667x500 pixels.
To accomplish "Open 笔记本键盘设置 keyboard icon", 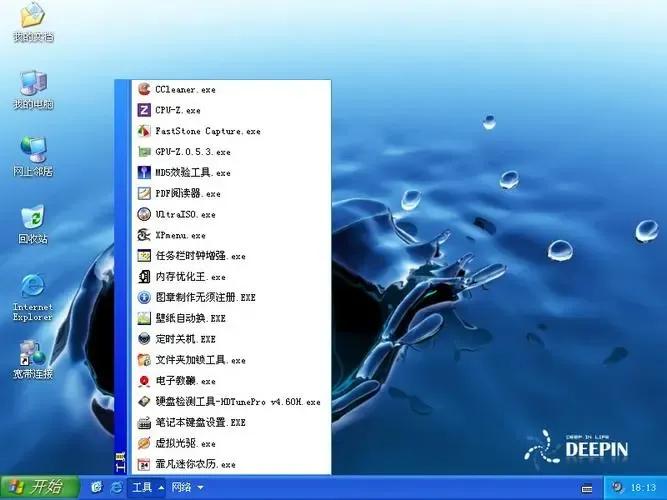I will click(x=144, y=423).
